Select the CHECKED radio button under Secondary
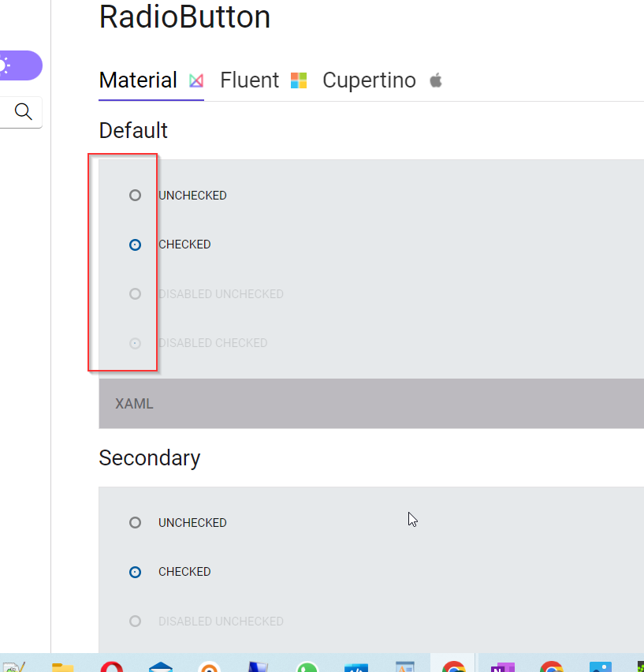 135,572
